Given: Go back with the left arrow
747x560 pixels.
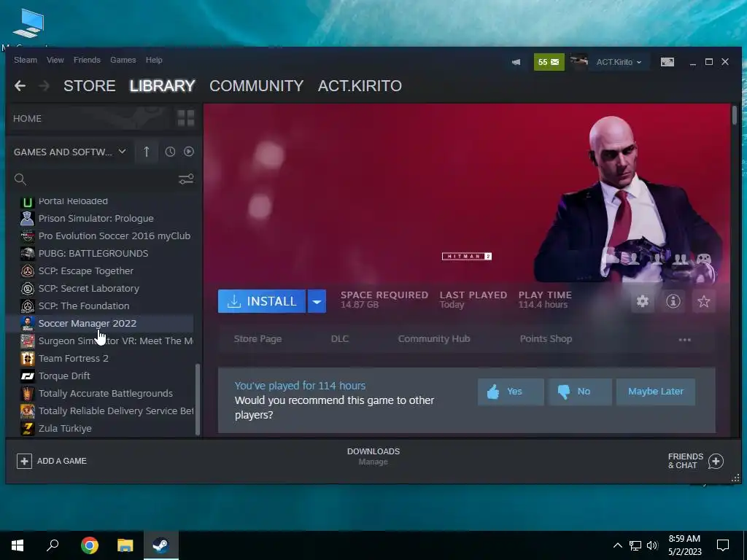Looking at the screenshot, I should pos(20,86).
